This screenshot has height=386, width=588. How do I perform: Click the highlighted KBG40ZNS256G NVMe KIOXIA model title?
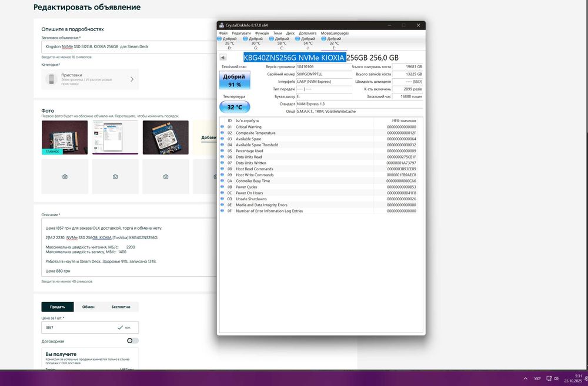(295, 58)
